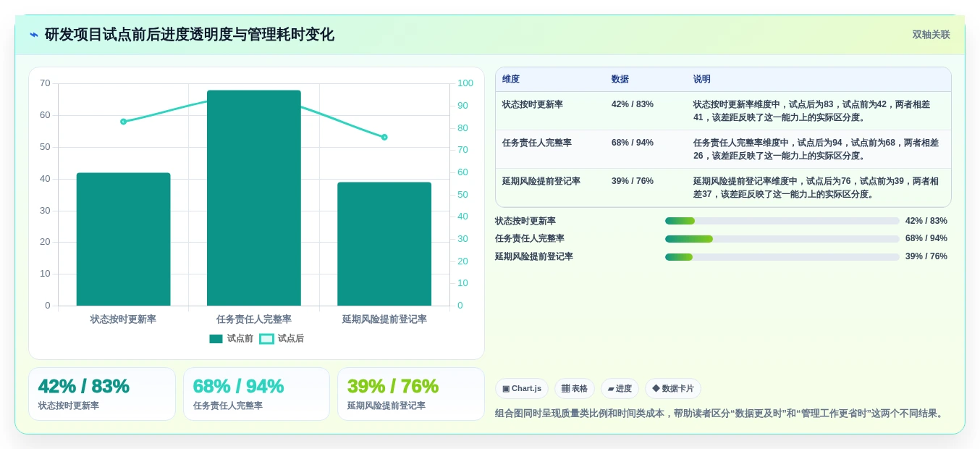980x449 pixels.
Task: Open the 39% / 76% data card
Action: [x=411, y=394]
